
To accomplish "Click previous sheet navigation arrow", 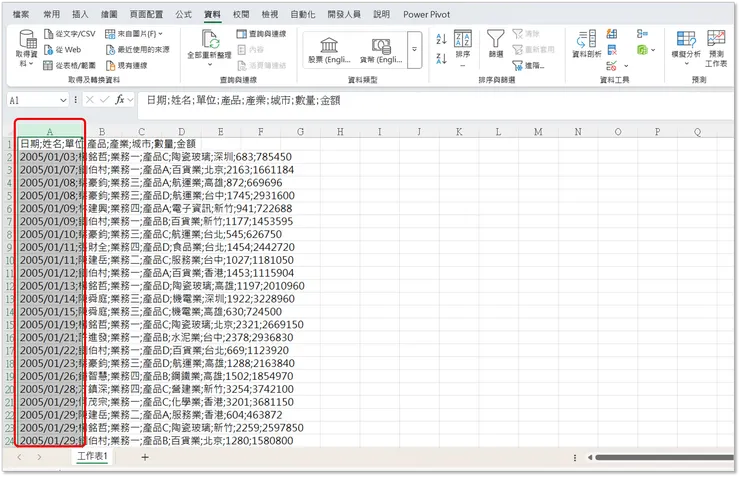I will tap(19, 457).
